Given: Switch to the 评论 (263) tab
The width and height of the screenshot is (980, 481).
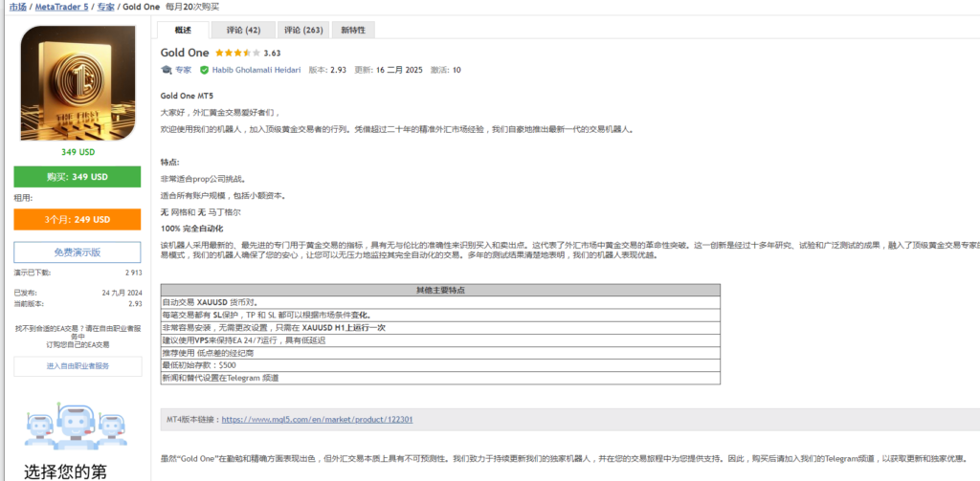Looking at the screenshot, I should 303,30.
